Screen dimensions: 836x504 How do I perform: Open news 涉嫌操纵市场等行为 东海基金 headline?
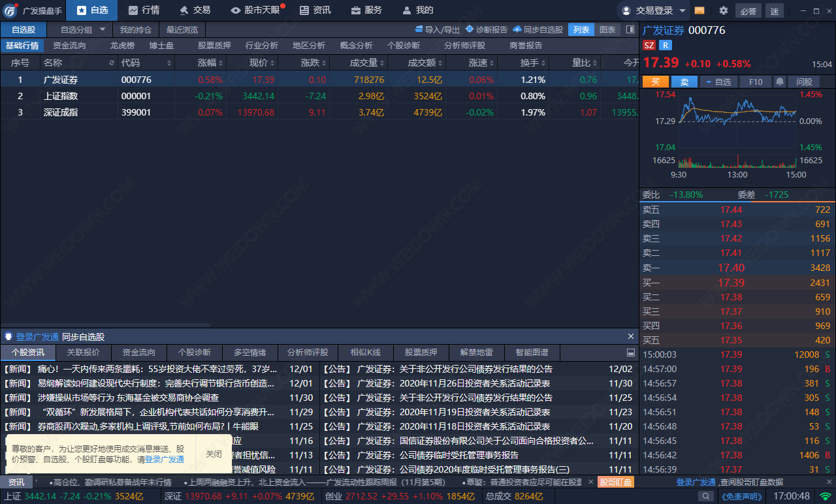coord(128,398)
